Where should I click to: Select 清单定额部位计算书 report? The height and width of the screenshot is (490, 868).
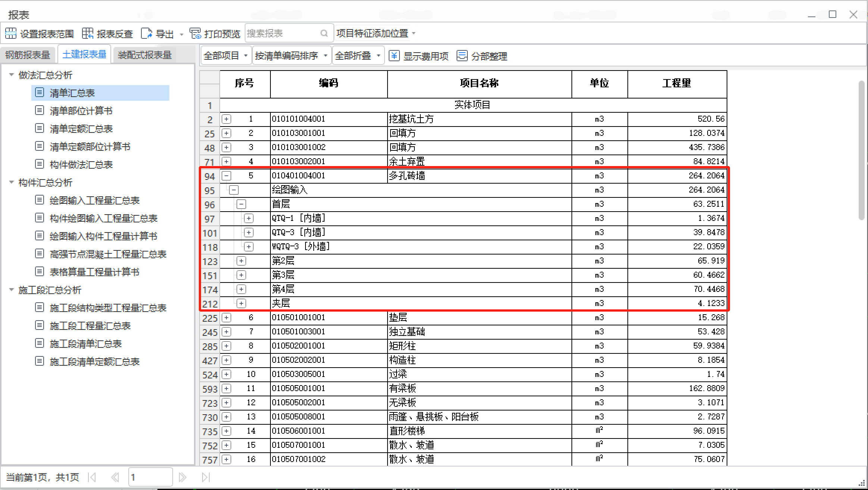(x=90, y=146)
